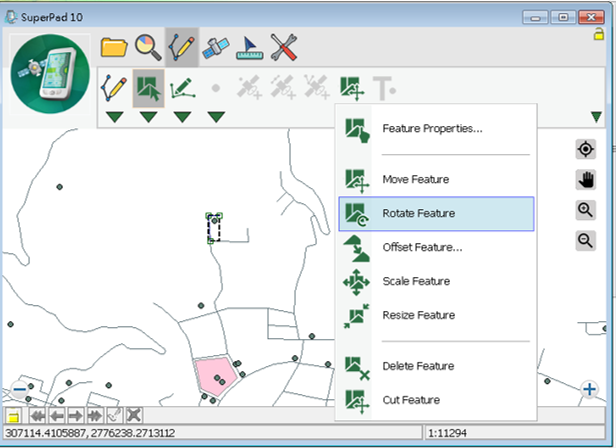Click the select feature arrow tool
This screenshot has width=616, height=448.
coord(148,88)
